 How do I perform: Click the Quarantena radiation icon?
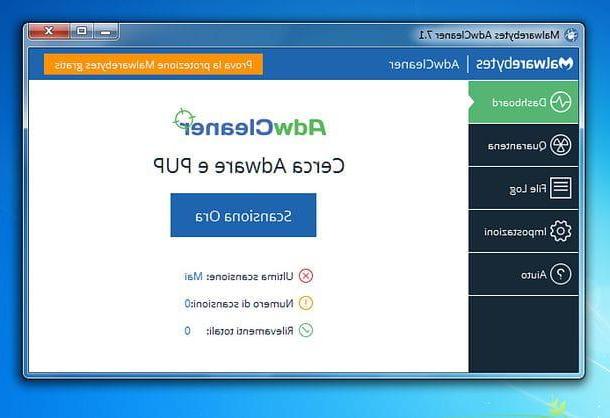tap(561, 145)
